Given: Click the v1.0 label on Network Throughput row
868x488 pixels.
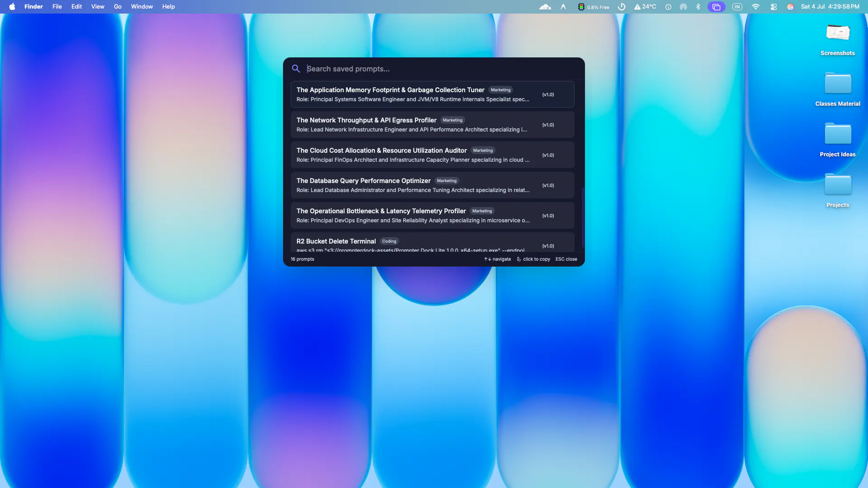Looking at the screenshot, I should coord(548,125).
